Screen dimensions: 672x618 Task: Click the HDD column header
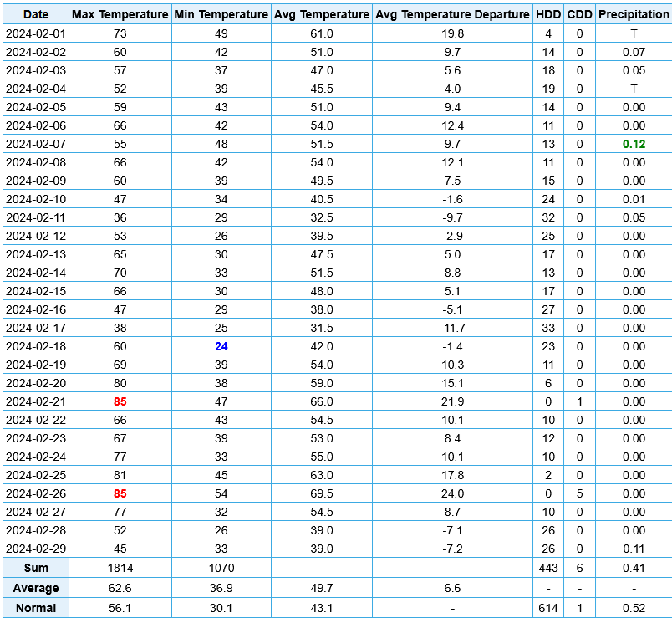click(x=548, y=14)
